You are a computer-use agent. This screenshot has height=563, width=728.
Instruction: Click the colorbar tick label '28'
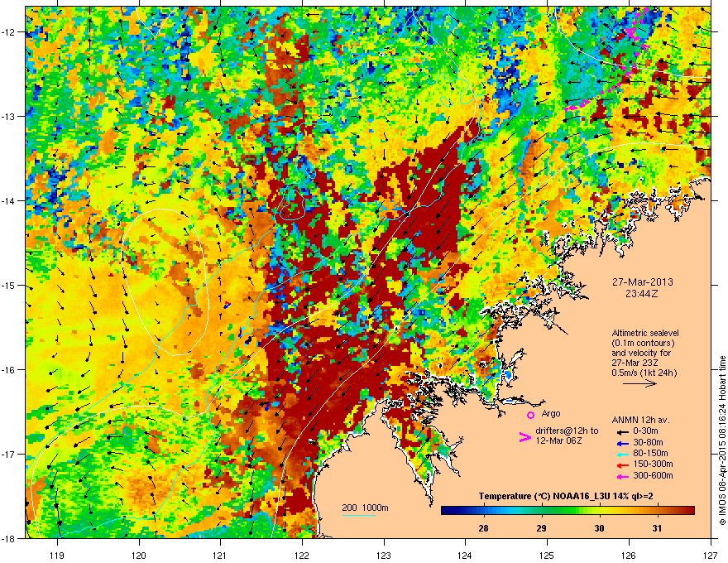pyautogui.click(x=483, y=528)
